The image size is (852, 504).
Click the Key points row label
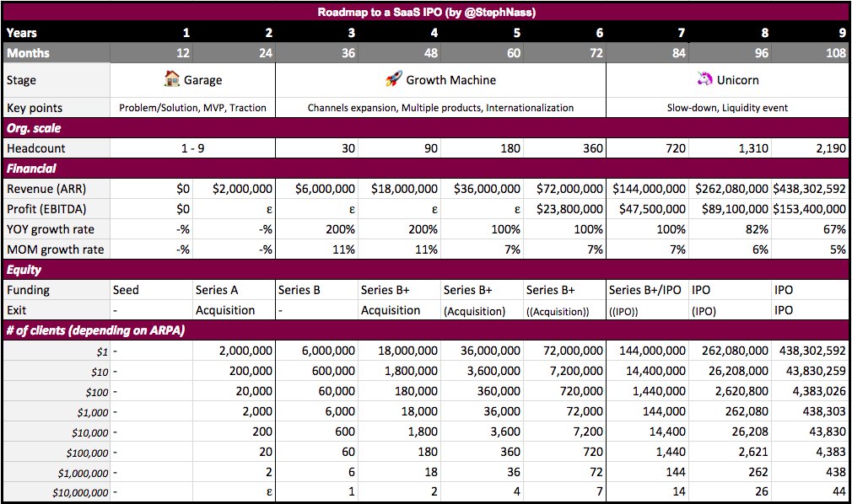[x=57, y=108]
